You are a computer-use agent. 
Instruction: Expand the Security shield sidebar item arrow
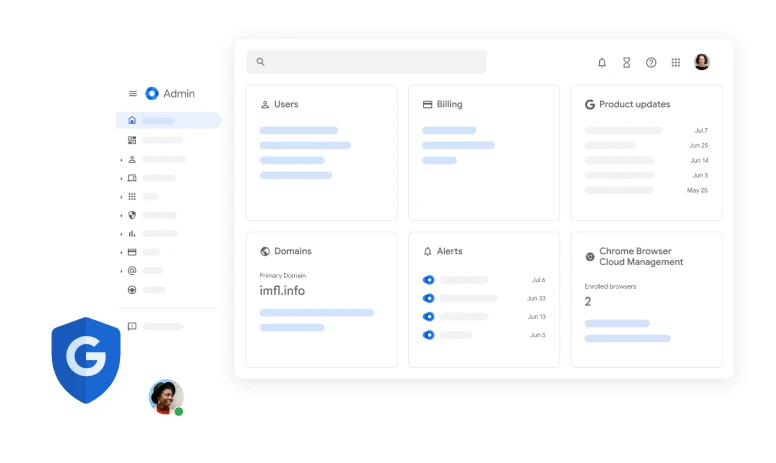(x=121, y=216)
